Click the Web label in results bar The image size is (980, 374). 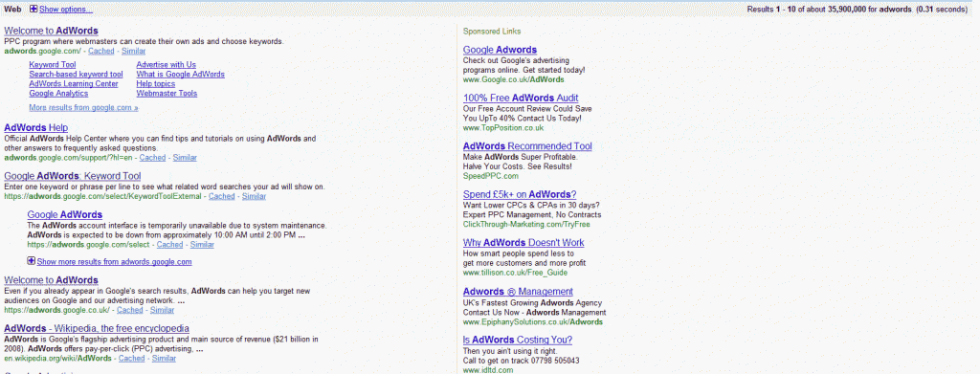(13, 10)
